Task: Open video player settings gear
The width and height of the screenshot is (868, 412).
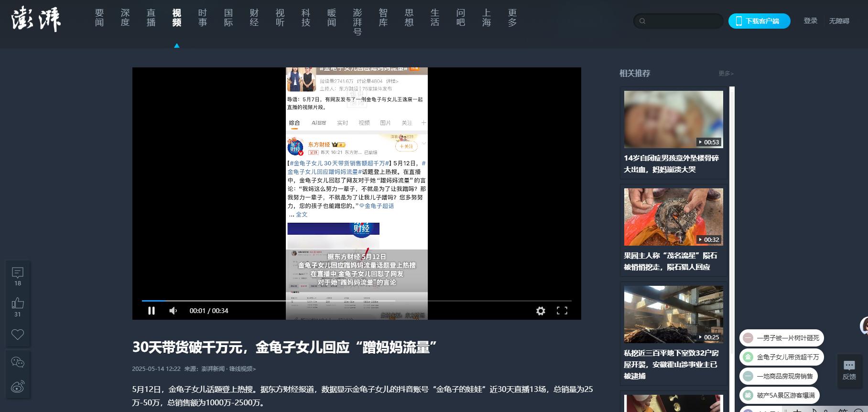Action: (541, 311)
